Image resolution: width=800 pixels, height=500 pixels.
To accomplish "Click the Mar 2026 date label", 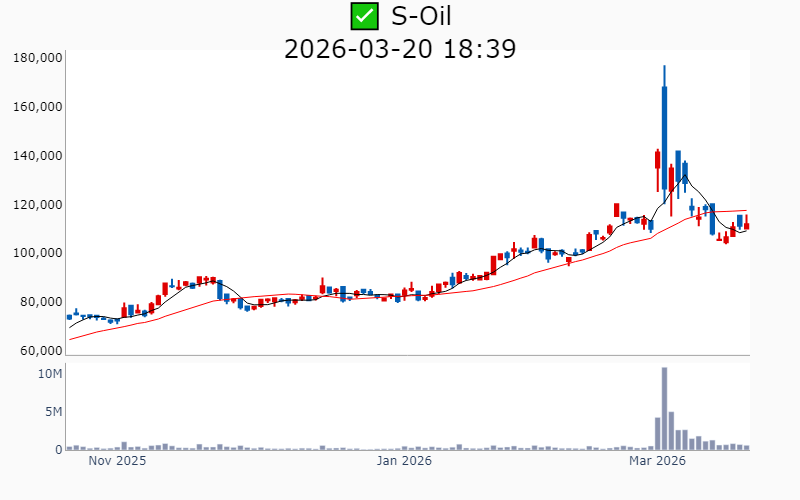I will tap(657, 462).
